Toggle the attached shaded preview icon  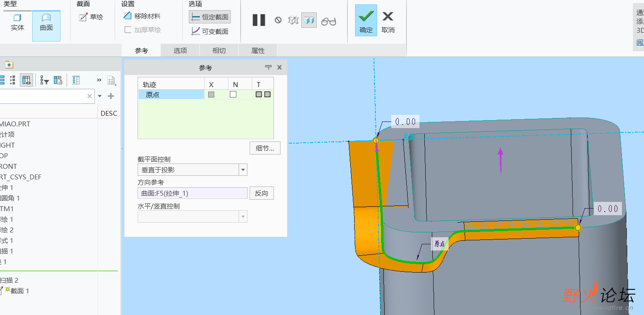click(309, 20)
